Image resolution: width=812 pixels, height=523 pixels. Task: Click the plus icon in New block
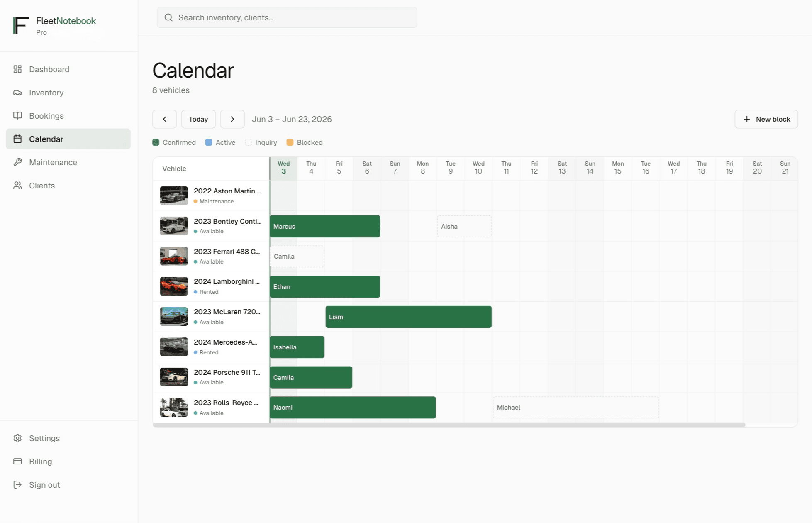(747, 119)
